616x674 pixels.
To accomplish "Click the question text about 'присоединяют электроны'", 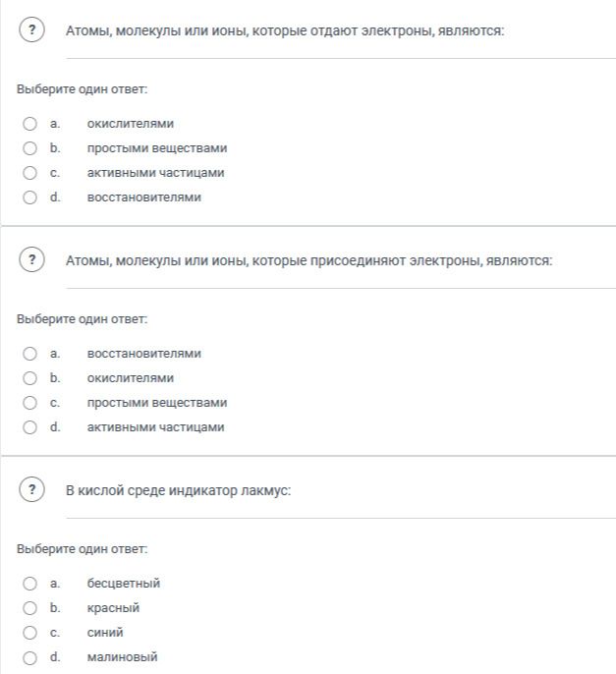I will pyautogui.click(x=308, y=261).
